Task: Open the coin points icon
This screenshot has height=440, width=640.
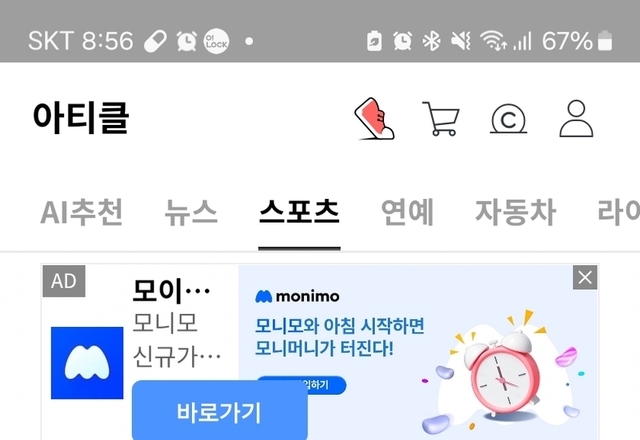Action: 508,119
